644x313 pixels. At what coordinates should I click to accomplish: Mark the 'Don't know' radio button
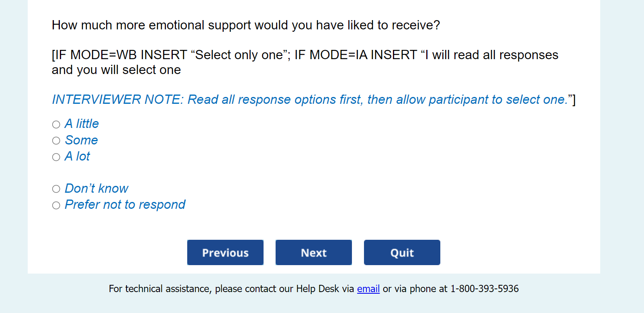56,189
